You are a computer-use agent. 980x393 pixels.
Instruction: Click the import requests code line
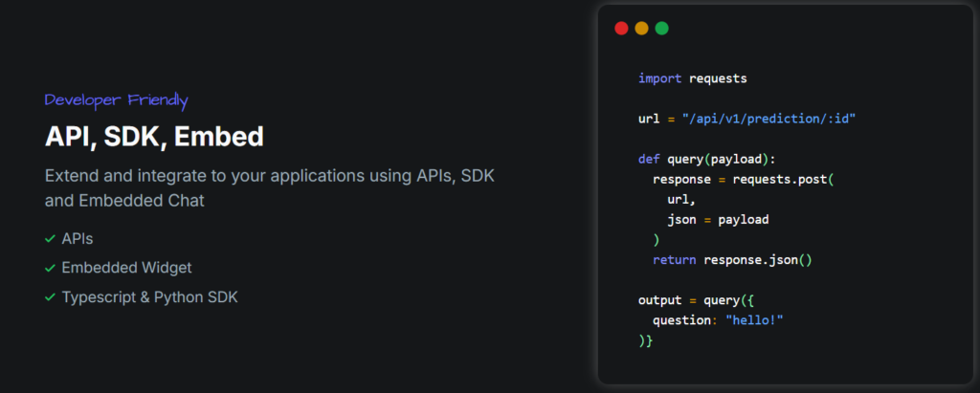click(692, 78)
